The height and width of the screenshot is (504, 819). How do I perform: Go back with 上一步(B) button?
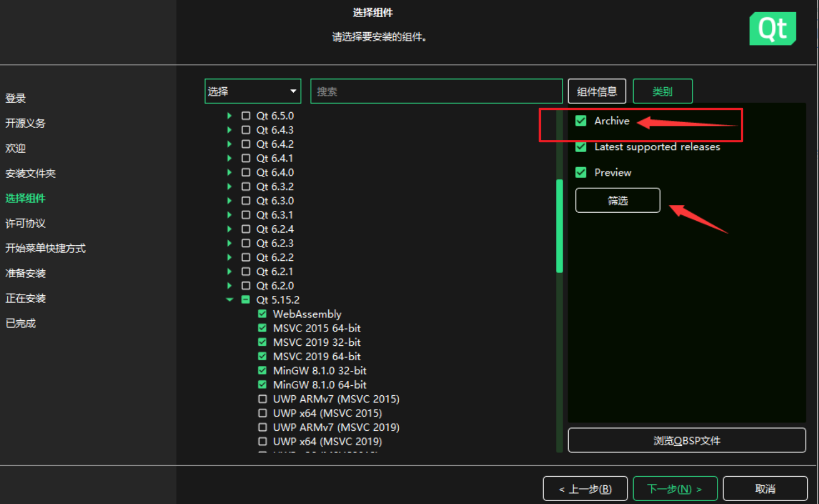pos(585,489)
